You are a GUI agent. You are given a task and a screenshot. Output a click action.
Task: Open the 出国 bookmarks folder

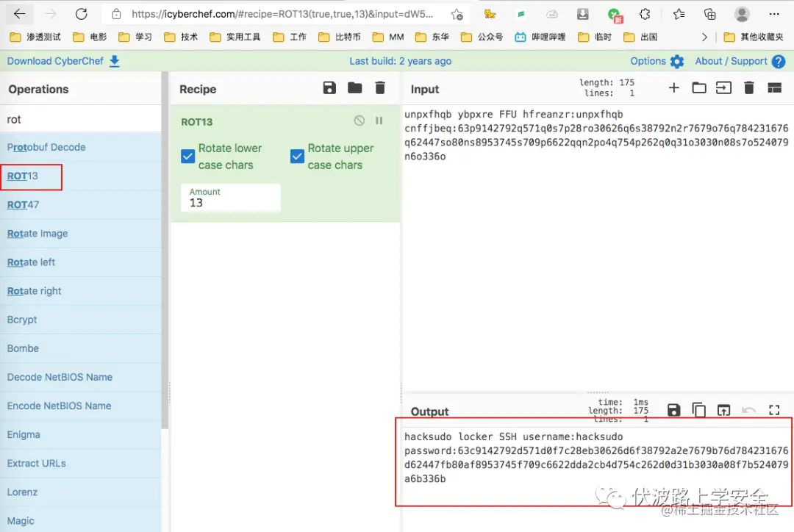click(x=640, y=37)
